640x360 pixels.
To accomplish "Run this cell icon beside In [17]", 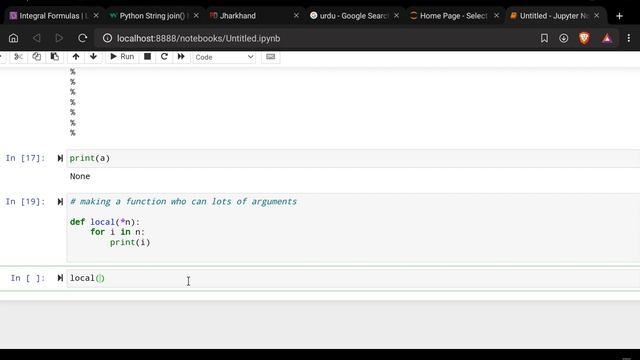I will coord(60,158).
